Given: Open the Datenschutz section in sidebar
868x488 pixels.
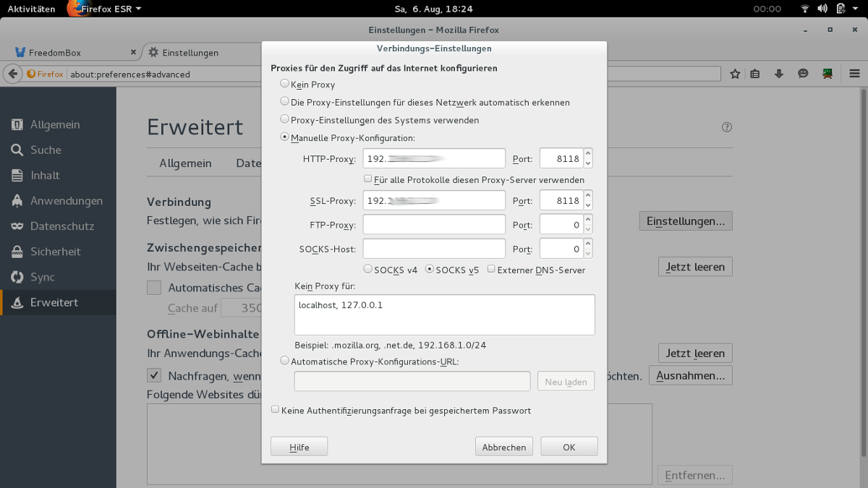Looking at the screenshot, I should [x=62, y=226].
